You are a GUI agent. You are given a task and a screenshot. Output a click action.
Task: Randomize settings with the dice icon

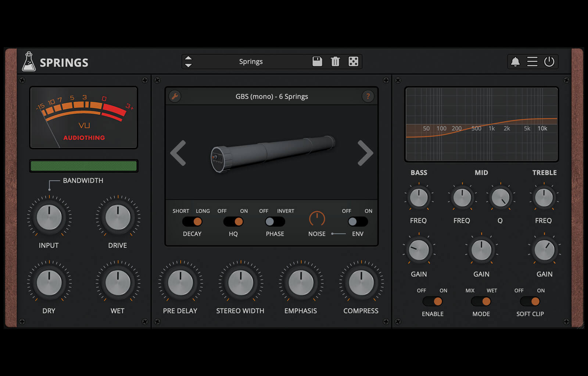pyautogui.click(x=353, y=61)
